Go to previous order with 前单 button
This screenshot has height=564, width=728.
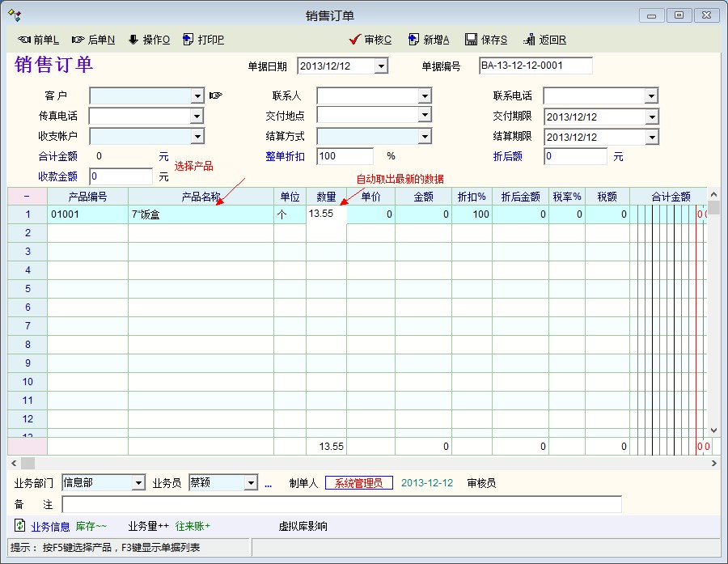[38, 40]
